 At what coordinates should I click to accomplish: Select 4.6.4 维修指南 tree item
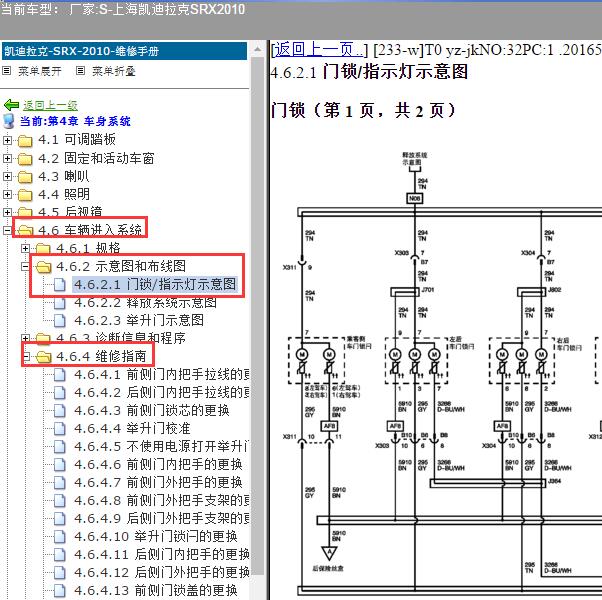(x=101, y=357)
